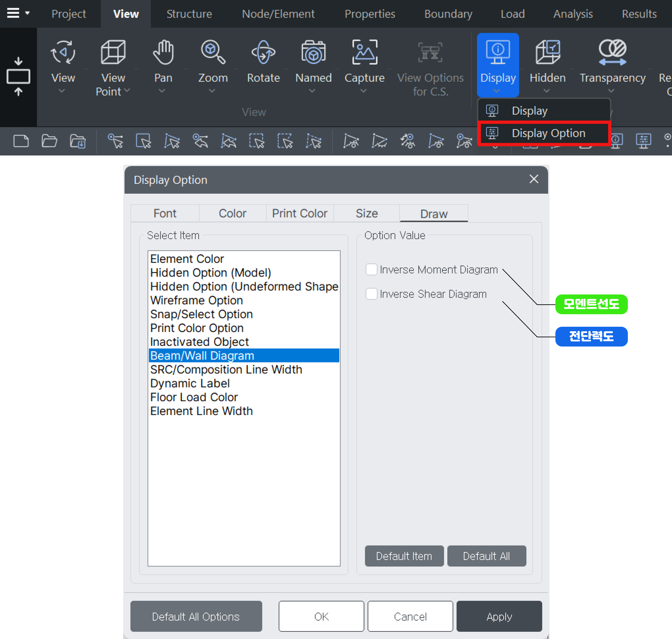672x639 pixels.
Task: Click the Default All Options button
Action: coord(196,616)
